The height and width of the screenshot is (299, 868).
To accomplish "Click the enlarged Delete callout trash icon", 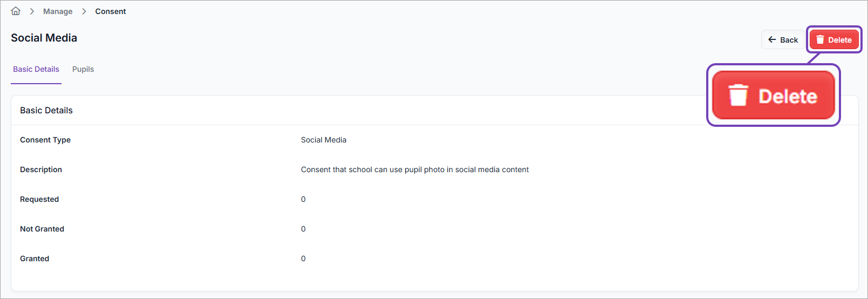I will [x=738, y=96].
